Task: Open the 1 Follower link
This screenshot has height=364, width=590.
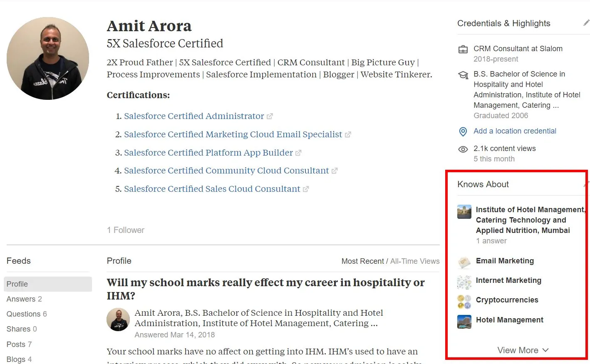Action: pyautogui.click(x=125, y=230)
